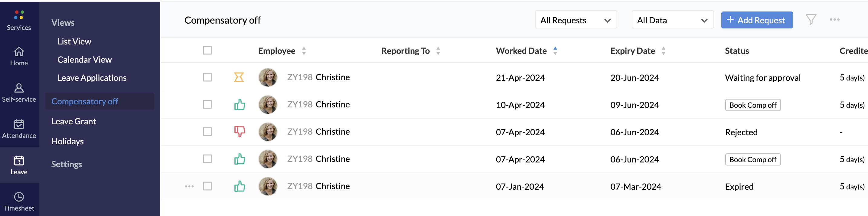Expand the All Requests dropdown
868x216 pixels.
576,20
